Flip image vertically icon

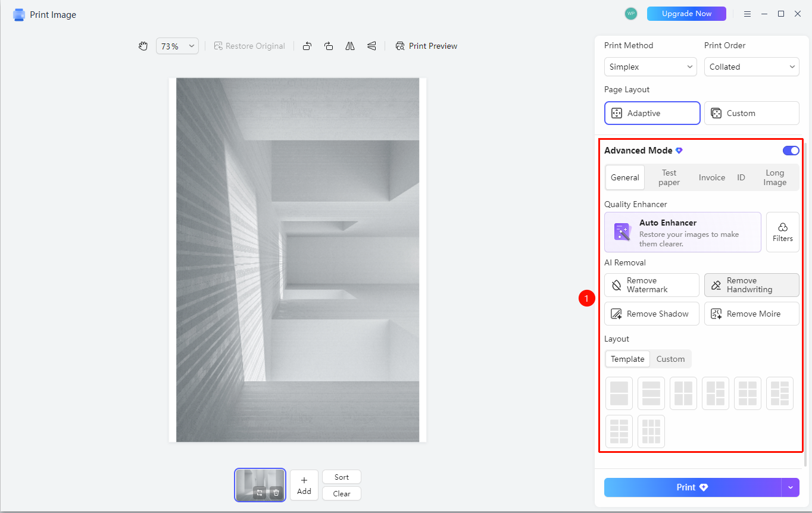pos(371,46)
